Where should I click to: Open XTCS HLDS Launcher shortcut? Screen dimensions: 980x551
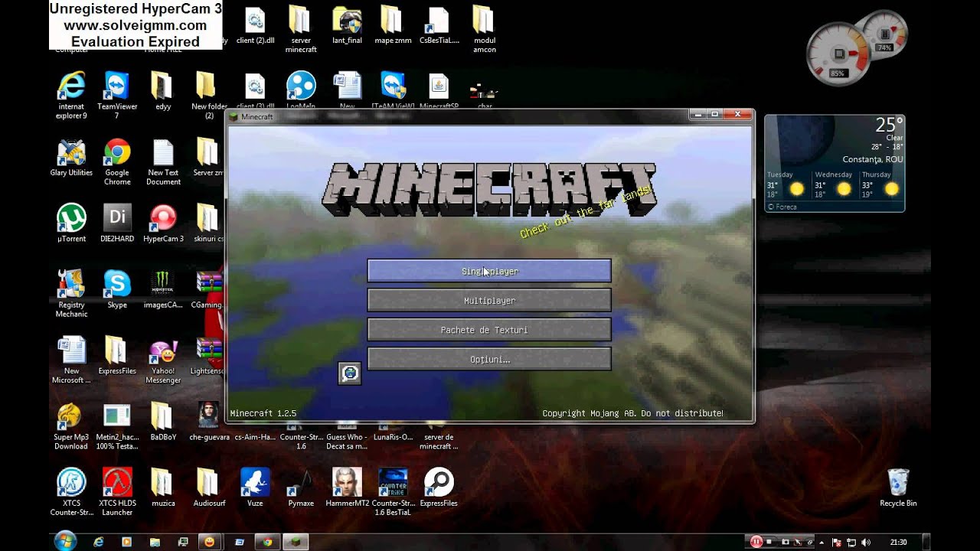point(117,491)
